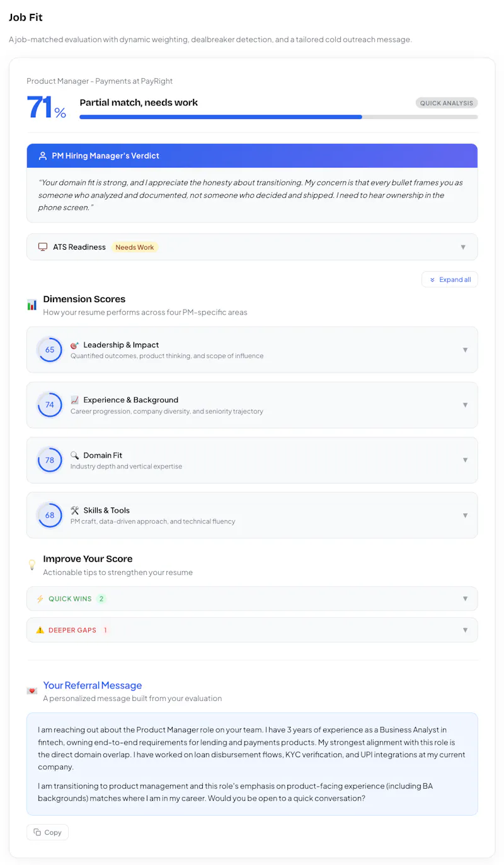Viewport: 504px width, 865px height.
Task: Click the Expand all button
Action: tap(450, 279)
